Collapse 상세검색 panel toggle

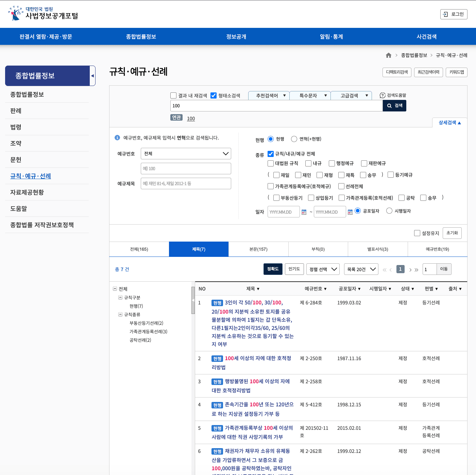point(449,123)
